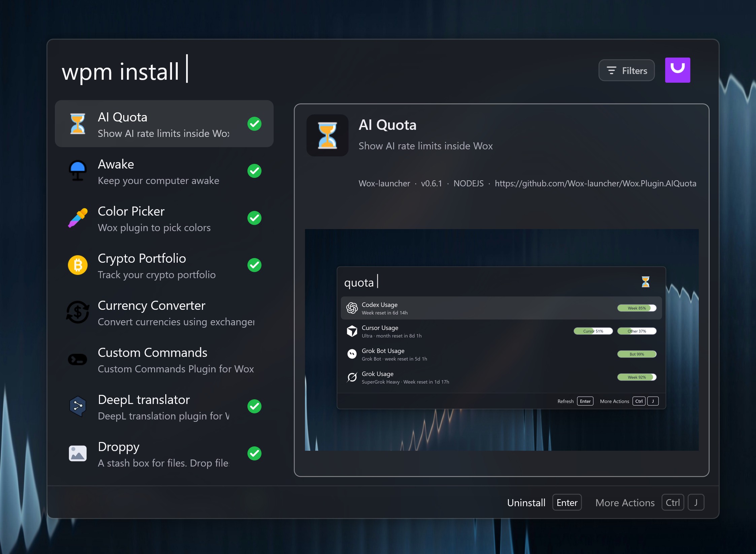Click the Crypto Portfolio bitcoin icon

(x=78, y=265)
